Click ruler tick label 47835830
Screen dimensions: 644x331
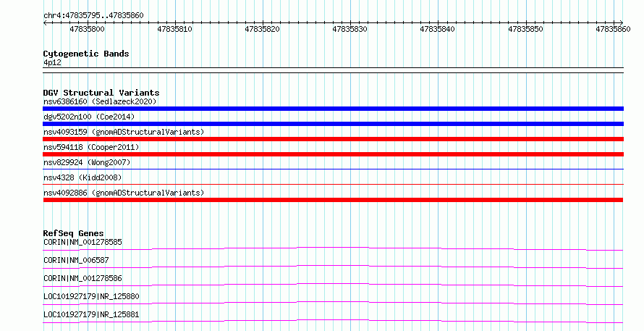coord(349,29)
